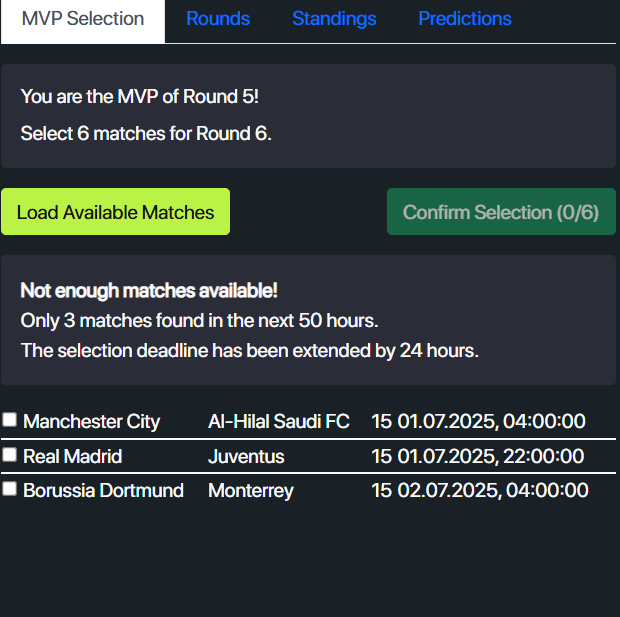Screen dimensions: 620x617
Task: Check the Borussia Dortmund match checkbox
Action: (x=10, y=489)
